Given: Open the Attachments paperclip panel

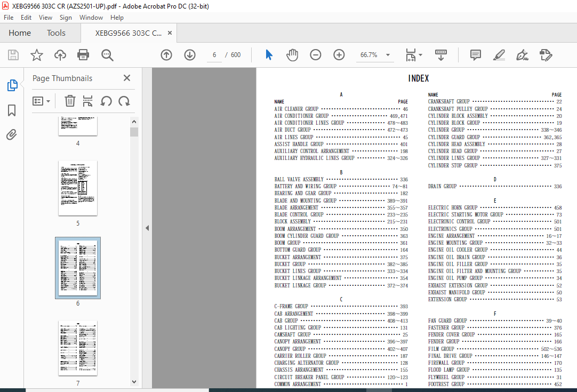Looking at the screenshot, I should pyautogui.click(x=12, y=135).
